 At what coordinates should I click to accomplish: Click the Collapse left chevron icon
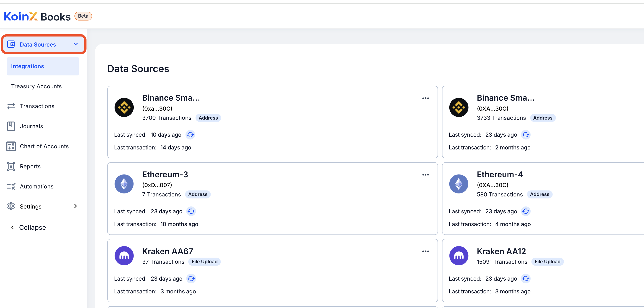12,227
